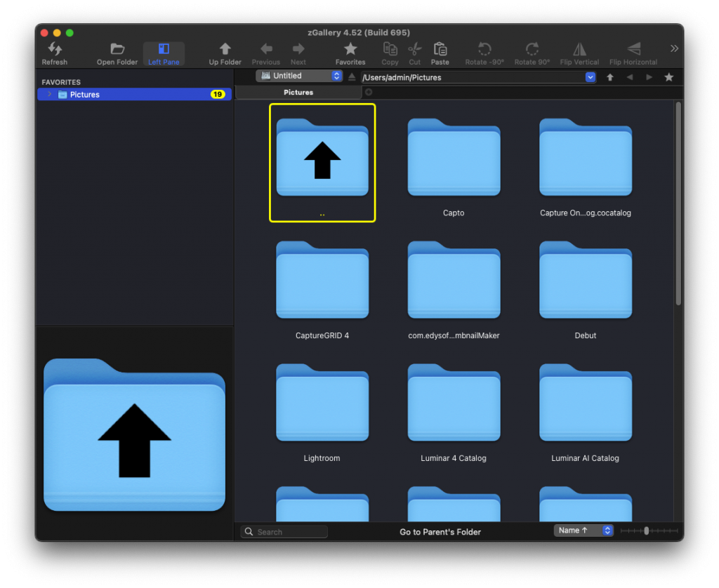The image size is (719, 588).
Task: Click the Capto folder name label
Action: click(454, 213)
